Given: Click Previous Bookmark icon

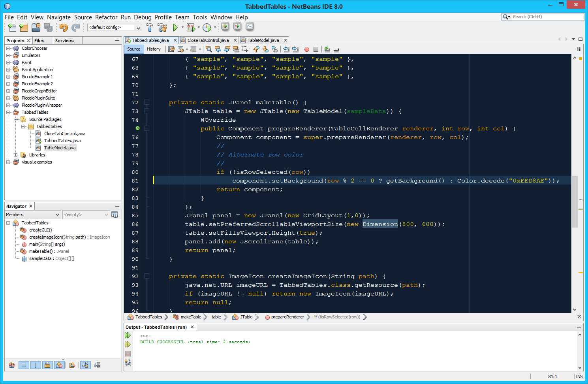Looking at the screenshot, I should [256, 49].
